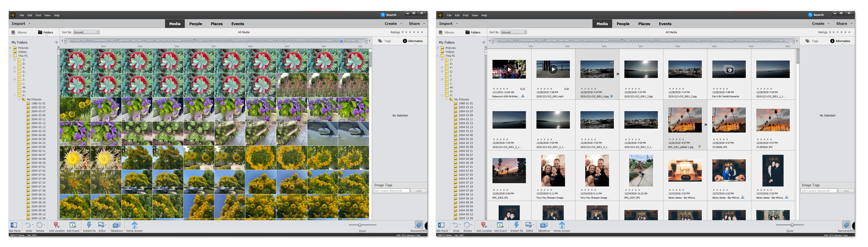Click Import button in the right window

(x=445, y=24)
